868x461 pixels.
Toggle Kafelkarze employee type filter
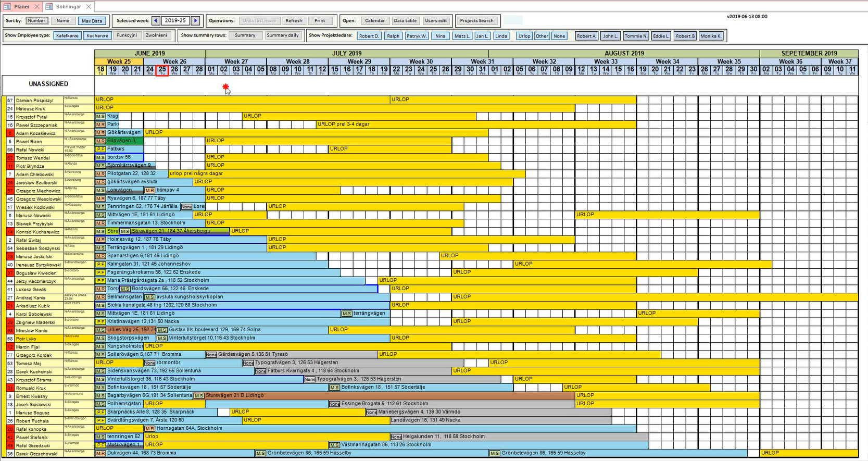pyautogui.click(x=67, y=36)
